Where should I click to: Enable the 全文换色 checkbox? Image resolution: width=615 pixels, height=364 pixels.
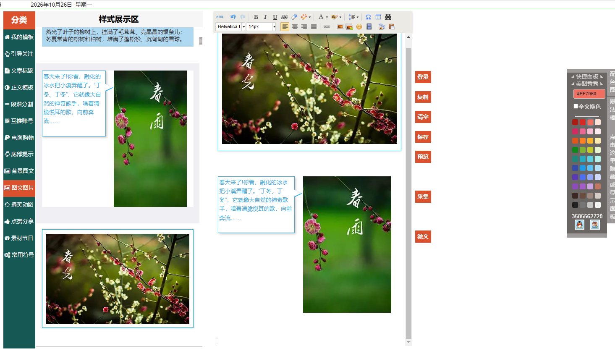[576, 106]
